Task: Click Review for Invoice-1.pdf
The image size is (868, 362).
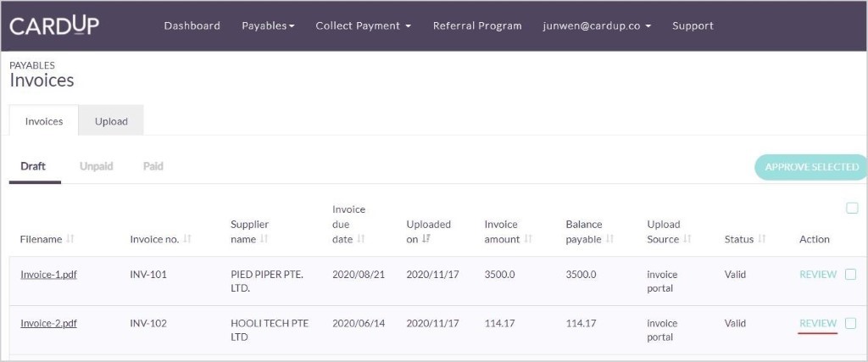Action: click(817, 275)
